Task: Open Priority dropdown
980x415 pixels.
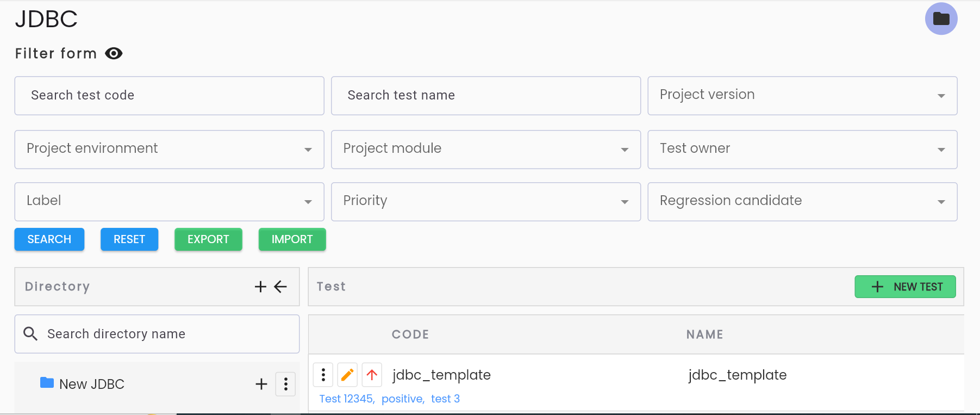Action: 486,202
